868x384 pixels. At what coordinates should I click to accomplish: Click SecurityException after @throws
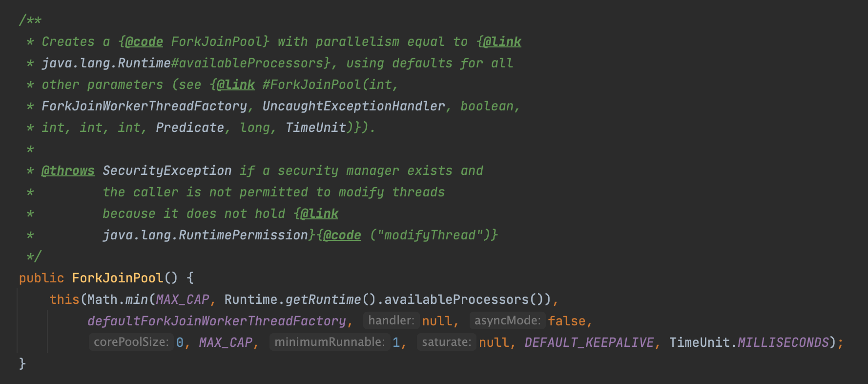pyautogui.click(x=167, y=171)
